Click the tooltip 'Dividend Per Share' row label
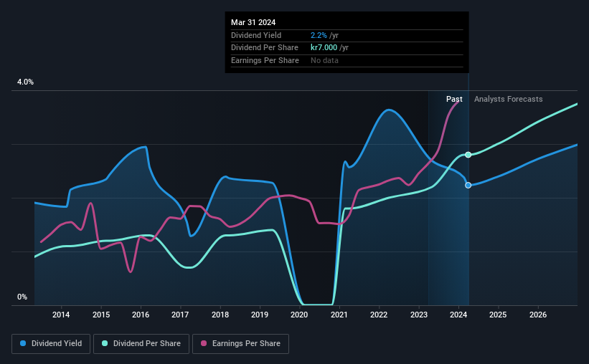The width and height of the screenshot is (589, 364). pyautogui.click(x=265, y=48)
